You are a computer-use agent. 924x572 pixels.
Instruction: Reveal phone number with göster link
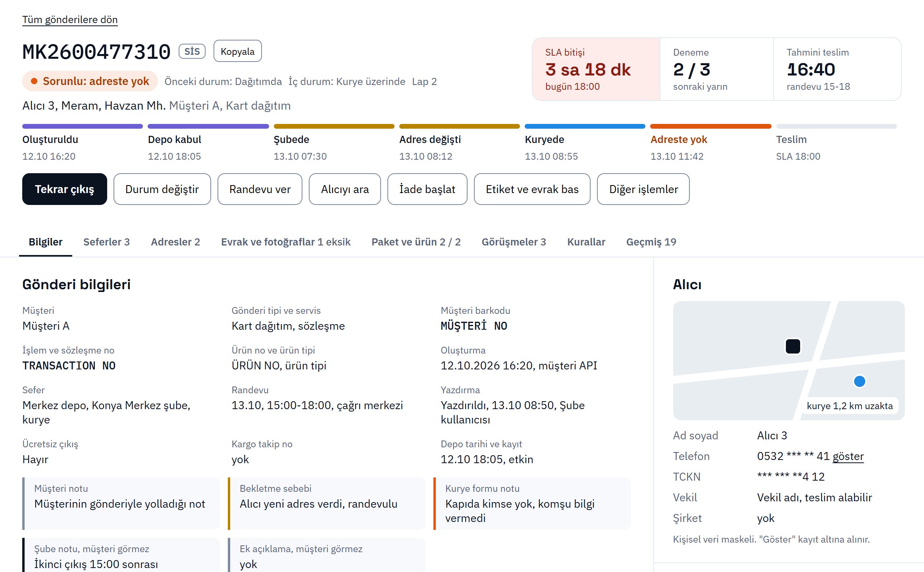tap(848, 456)
